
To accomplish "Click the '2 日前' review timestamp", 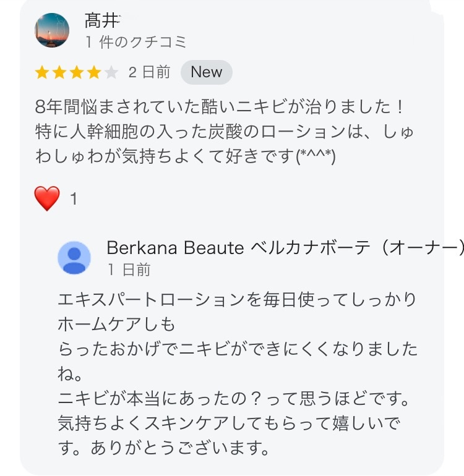I will pos(149,72).
